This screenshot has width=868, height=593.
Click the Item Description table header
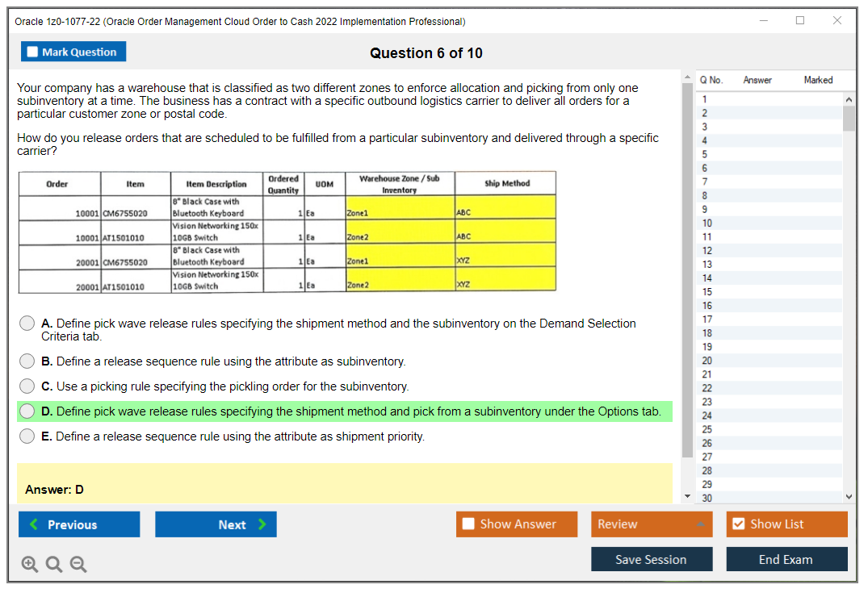216,184
